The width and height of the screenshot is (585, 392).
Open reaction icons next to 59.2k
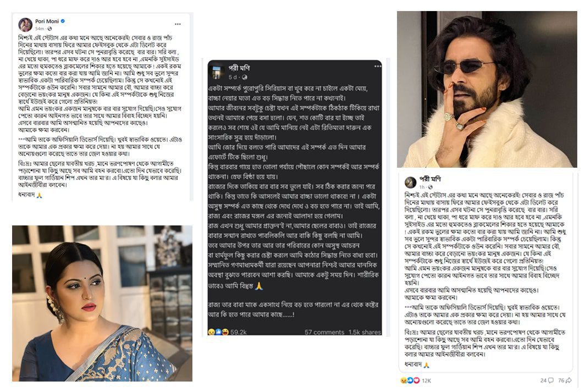(218, 332)
